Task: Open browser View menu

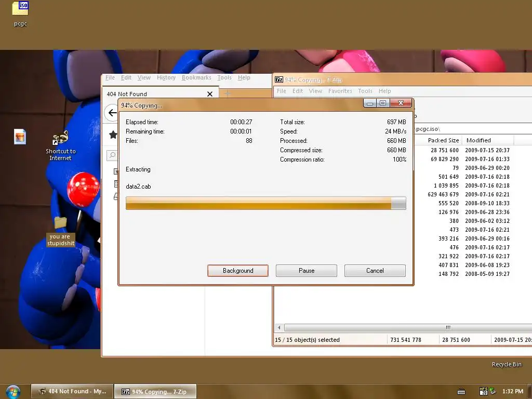Action: coord(144,78)
